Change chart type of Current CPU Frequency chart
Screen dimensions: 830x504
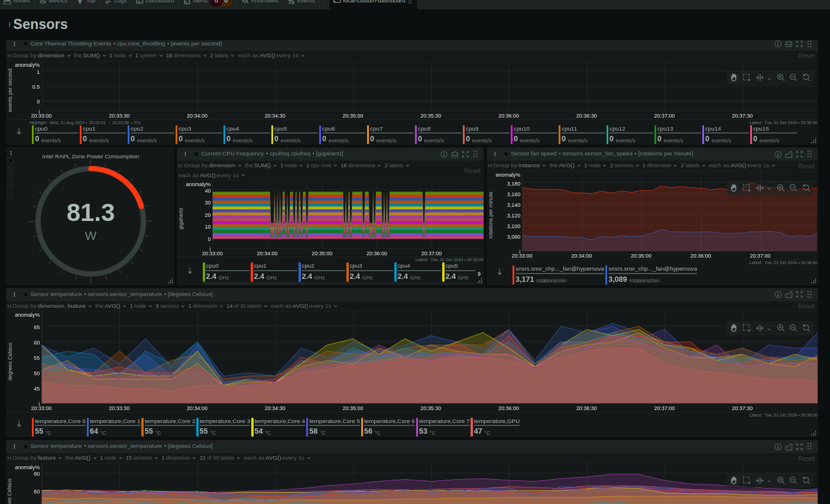click(x=455, y=154)
